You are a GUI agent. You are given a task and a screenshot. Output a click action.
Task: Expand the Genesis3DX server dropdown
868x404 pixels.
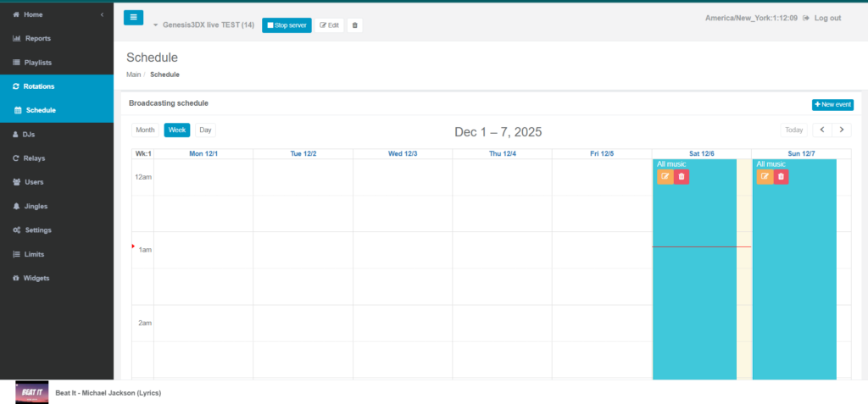(x=156, y=25)
